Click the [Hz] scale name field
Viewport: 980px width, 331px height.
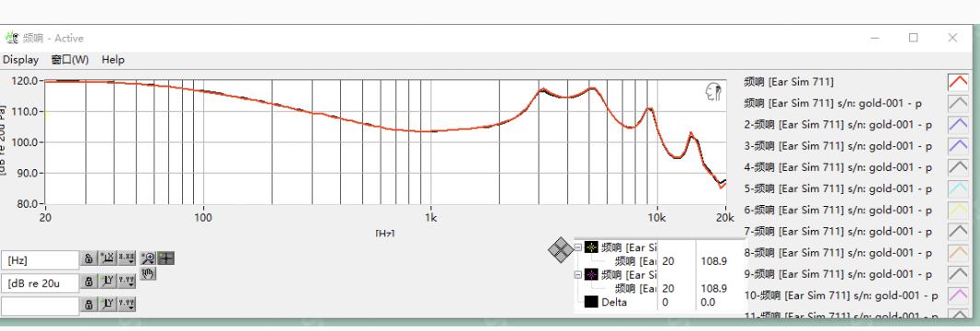(x=40, y=260)
